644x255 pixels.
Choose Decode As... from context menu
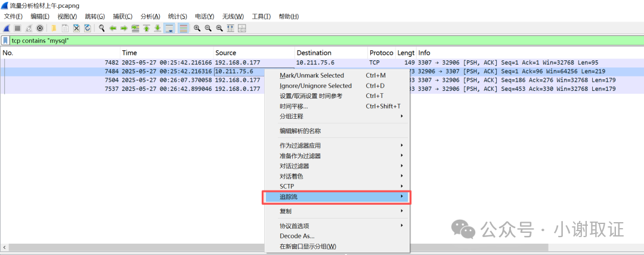point(337,236)
